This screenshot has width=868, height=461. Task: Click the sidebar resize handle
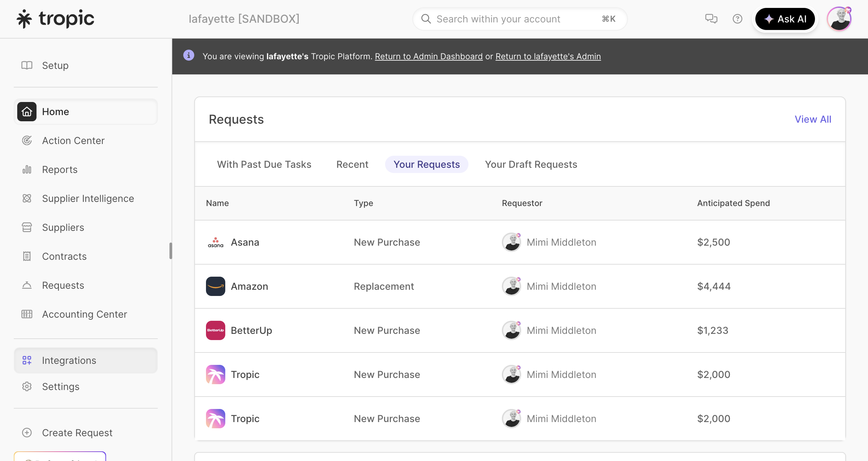coord(170,250)
